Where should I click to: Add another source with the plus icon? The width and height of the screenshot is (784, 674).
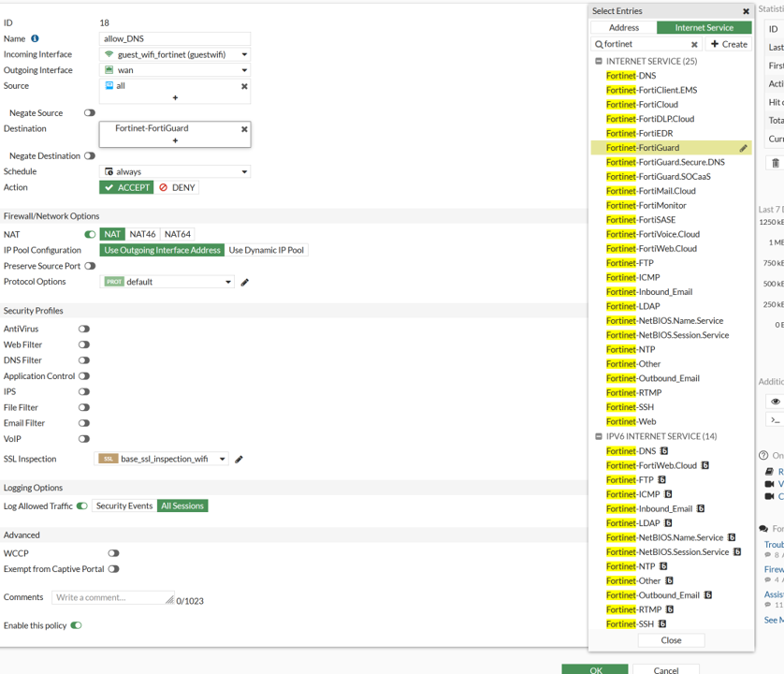[175, 97]
